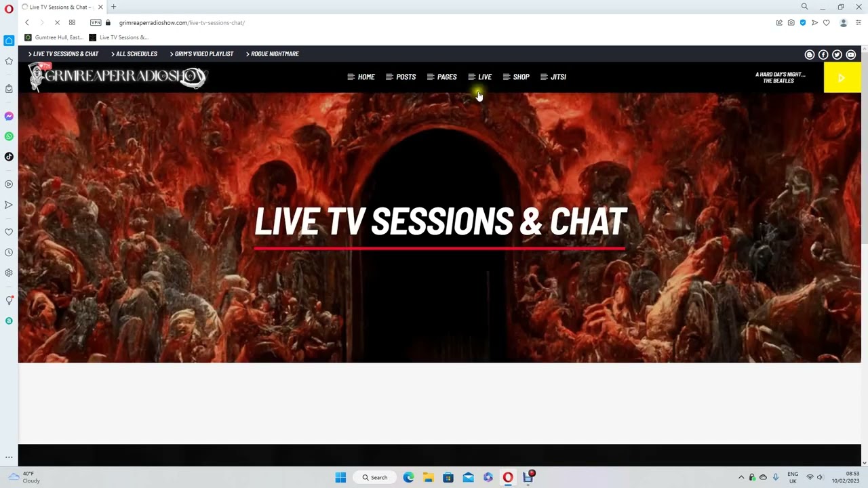Open the site's YouTube social icon
Screen dimensions: 868x488
pos(851,54)
